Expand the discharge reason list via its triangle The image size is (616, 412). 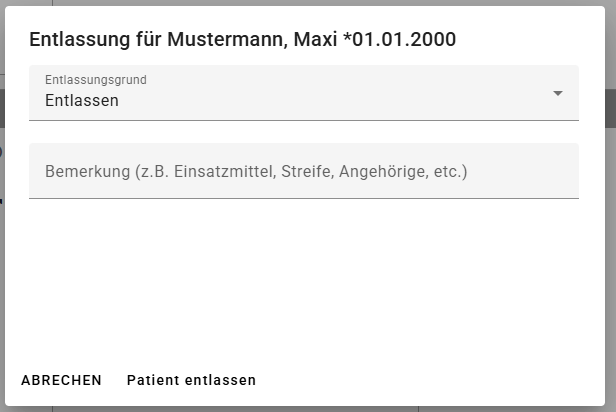point(558,94)
